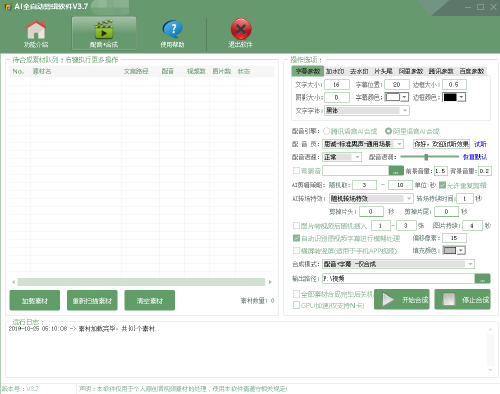The height and width of the screenshot is (394, 500).
Task: Open the 配音语速 speed dropdown
Action: tap(342, 157)
